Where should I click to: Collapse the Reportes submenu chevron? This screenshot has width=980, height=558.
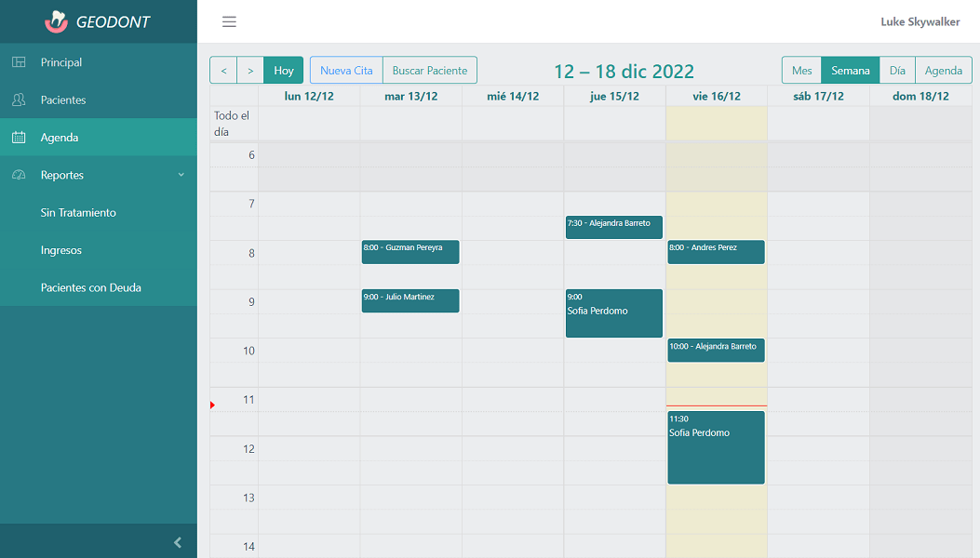[181, 175]
